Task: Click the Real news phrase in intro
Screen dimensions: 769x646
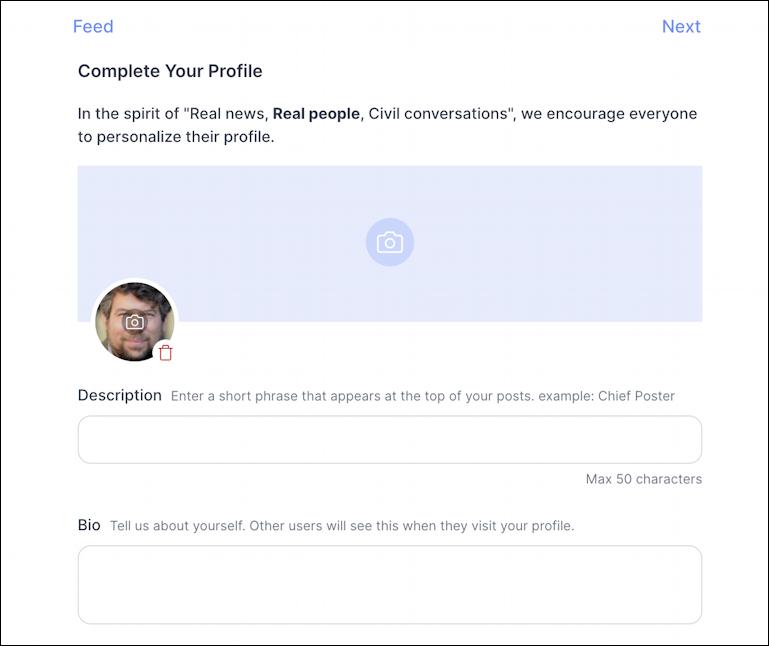Action: 227,114
